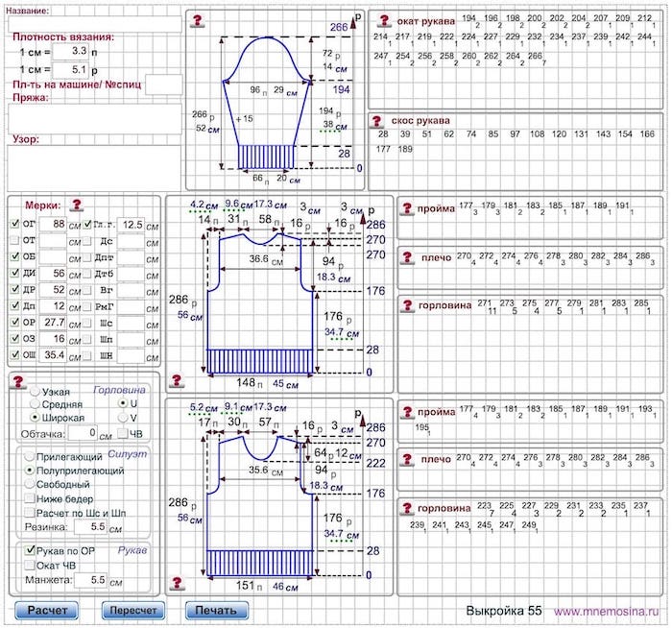Screen dimensions: 672x628
Task: Click the Пересчет button
Action: click(x=133, y=610)
